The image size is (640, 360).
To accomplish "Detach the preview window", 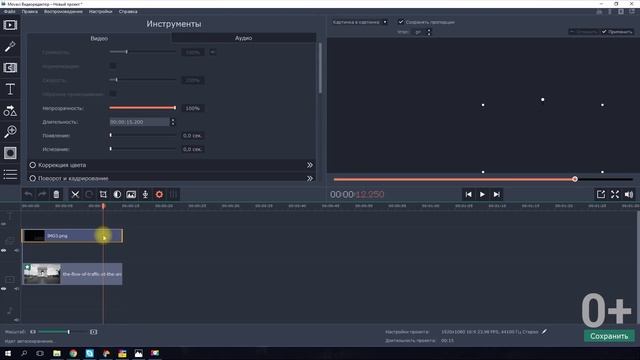I will click(601, 195).
